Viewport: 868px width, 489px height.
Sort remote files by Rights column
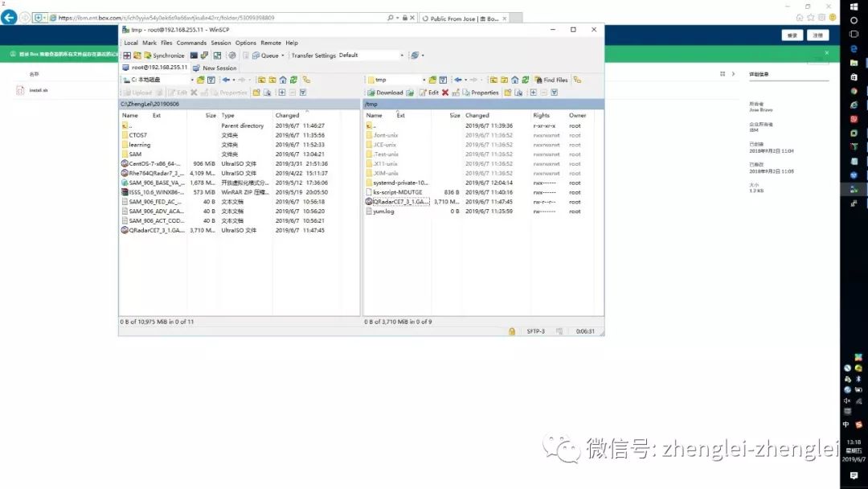(x=542, y=115)
